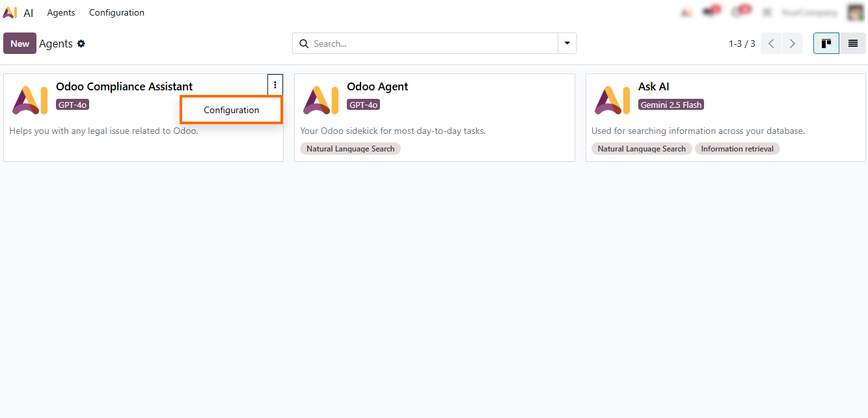The height and width of the screenshot is (418, 868).
Task: Click the three-dot menu on Odoo Compliance Assistant
Action: (275, 85)
